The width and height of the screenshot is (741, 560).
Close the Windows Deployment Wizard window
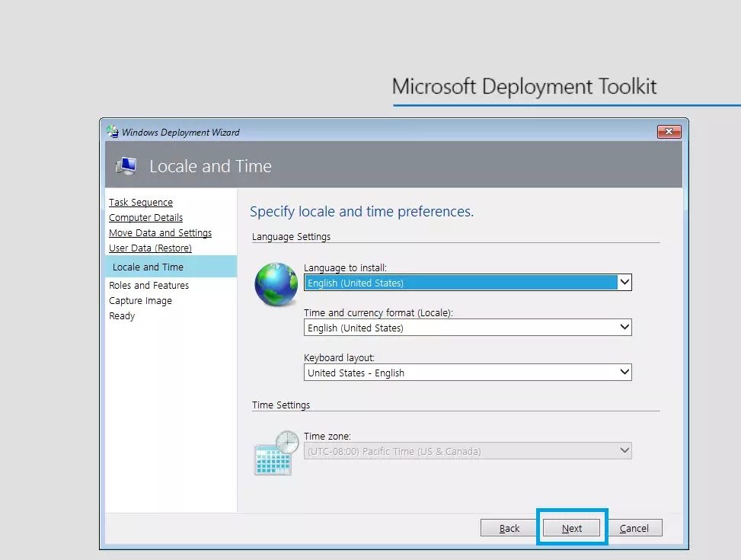pos(669,132)
